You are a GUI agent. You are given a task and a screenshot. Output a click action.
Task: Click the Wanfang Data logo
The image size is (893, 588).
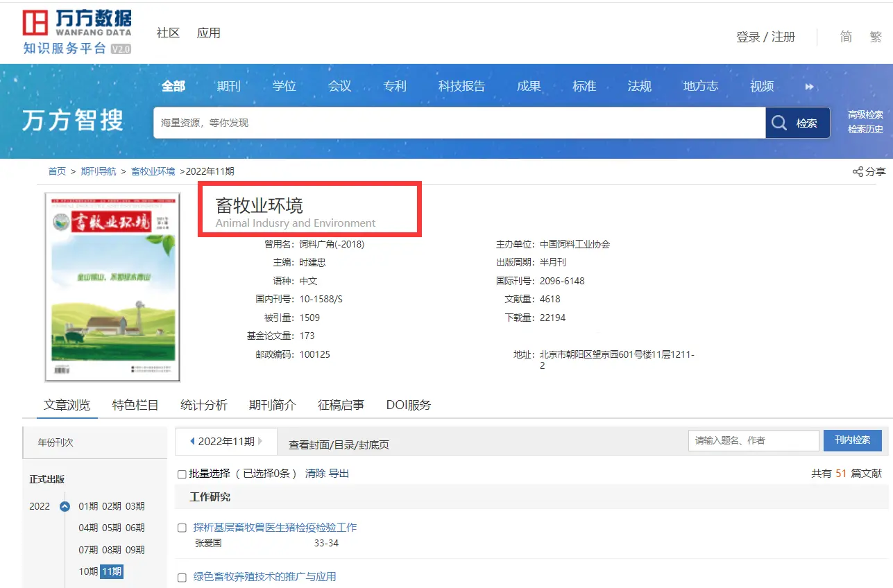pyautogui.click(x=77, y=33)
